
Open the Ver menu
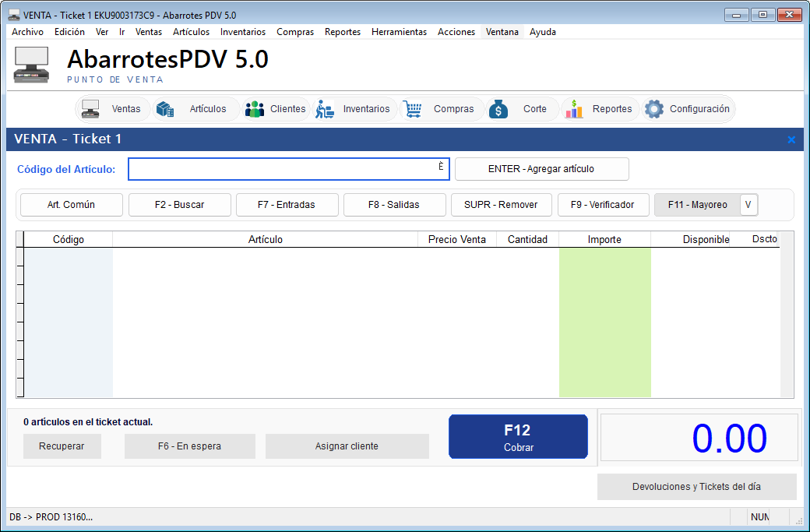(102, 32)
